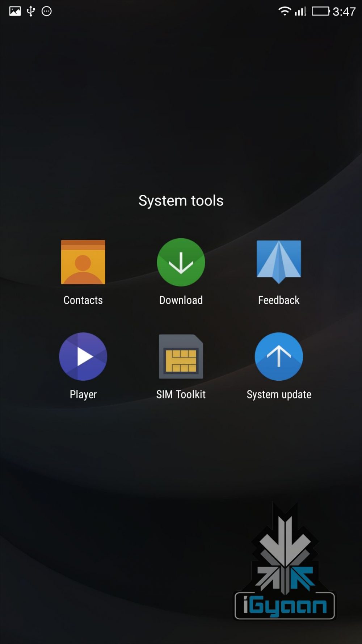Tap the blue System update arrow icon

pos(278,356)
